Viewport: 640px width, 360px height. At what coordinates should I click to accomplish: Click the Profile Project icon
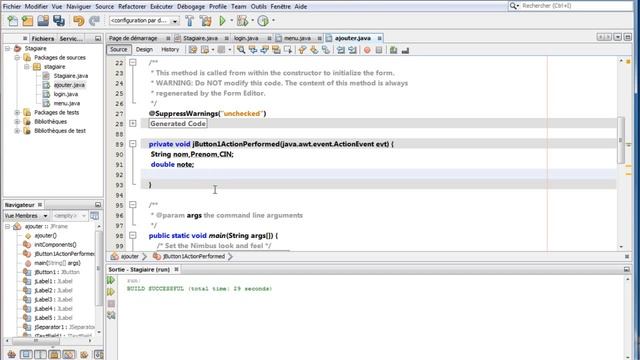point(263,20)
